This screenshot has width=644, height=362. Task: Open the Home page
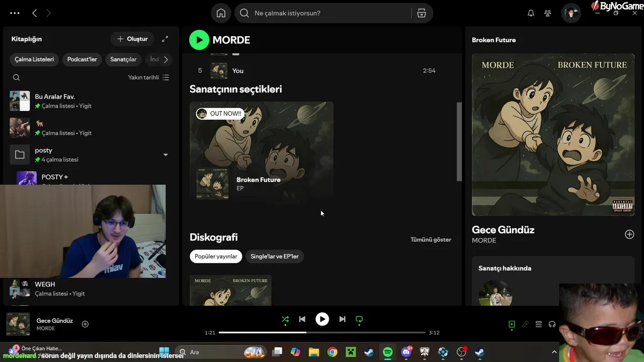coord(221,13)
